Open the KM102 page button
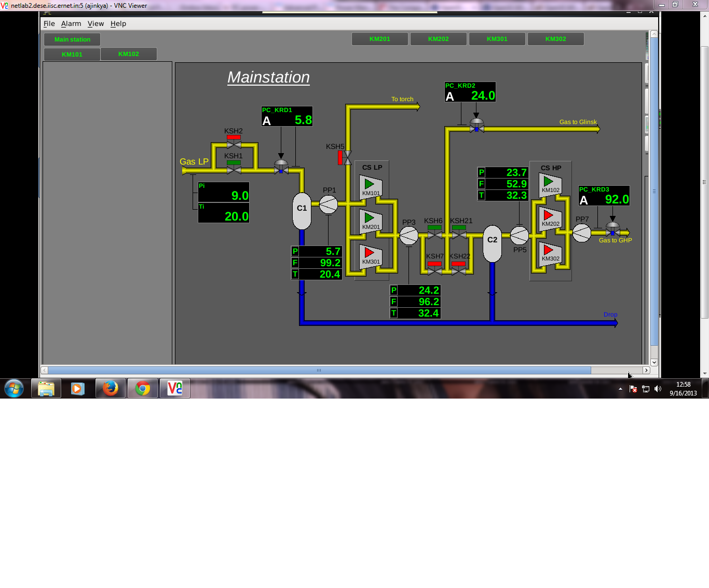The height and width of the screenshot is (588, 709). pos(129,54)
